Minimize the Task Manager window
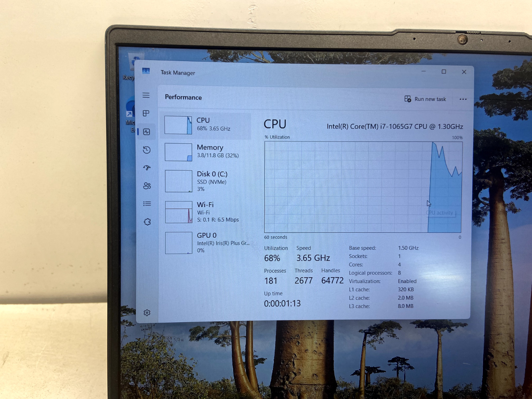 click(424, 71)
